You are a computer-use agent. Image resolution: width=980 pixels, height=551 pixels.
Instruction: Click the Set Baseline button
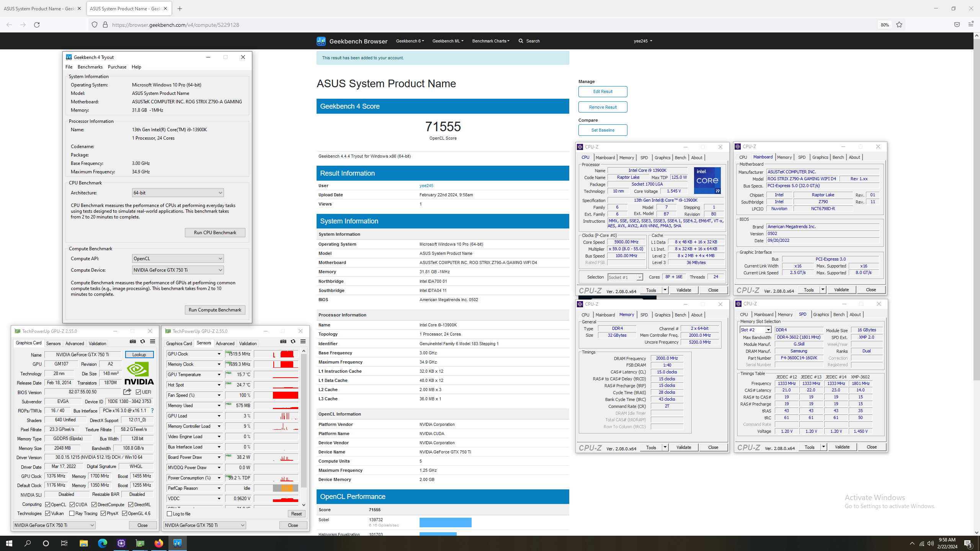pyautogui.click(x=603, y=130)
